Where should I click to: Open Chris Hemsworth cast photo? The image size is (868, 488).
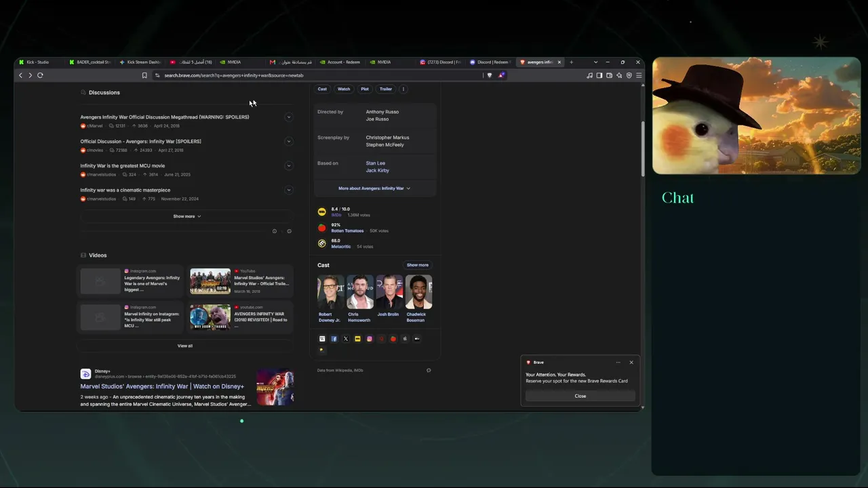pos(359,292)
